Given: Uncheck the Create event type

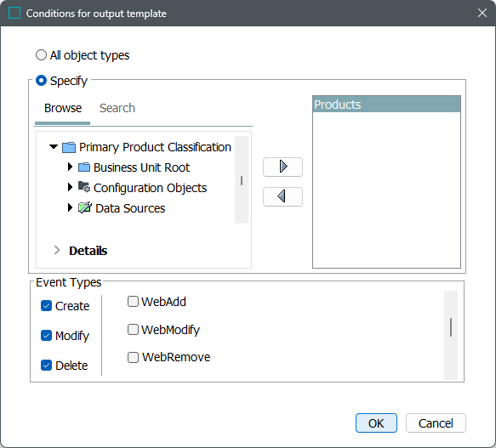Looking at the screenshot, I should pos(46,306).
